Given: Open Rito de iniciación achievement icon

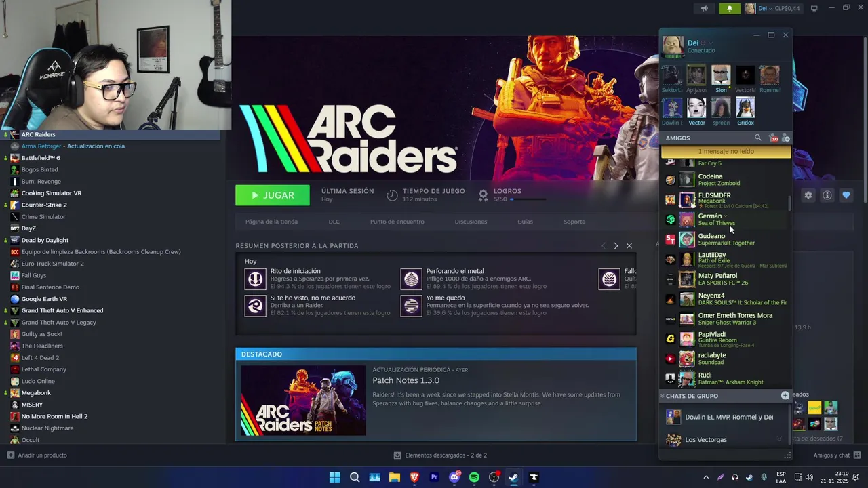Looking at the screenshot, I should [255, 279].
